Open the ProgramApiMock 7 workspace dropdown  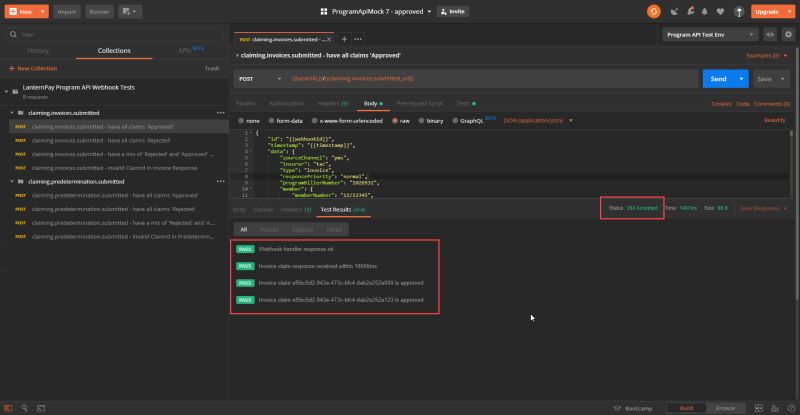[429, 11]
